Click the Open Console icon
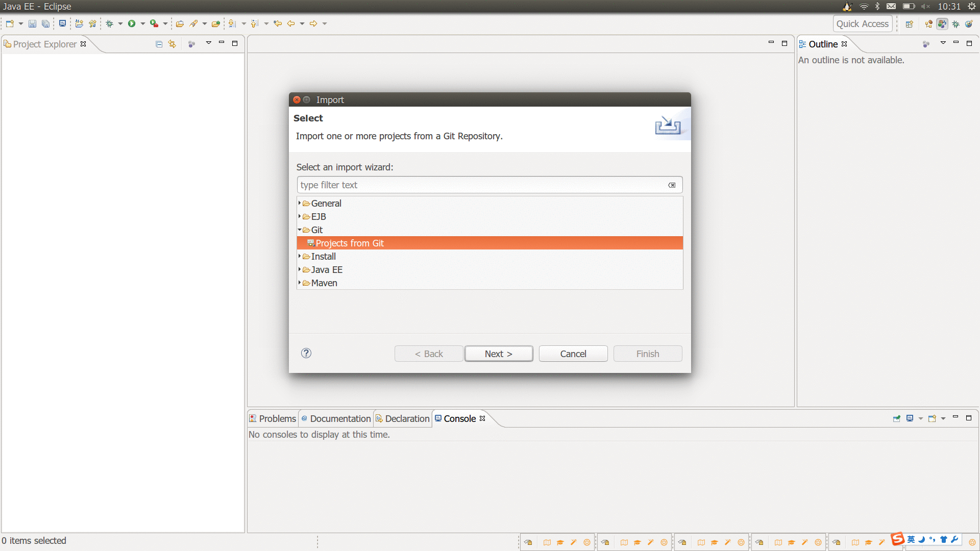Image resolution: width=980 pixels, height=551 pixels. click(932, 418)
